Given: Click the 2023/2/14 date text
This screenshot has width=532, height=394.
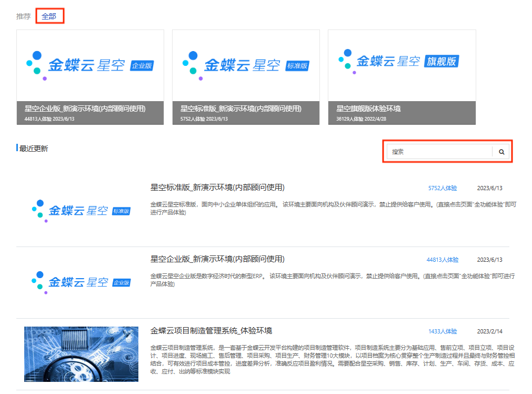Looking at the screenshot, I should tap(489, 331).
